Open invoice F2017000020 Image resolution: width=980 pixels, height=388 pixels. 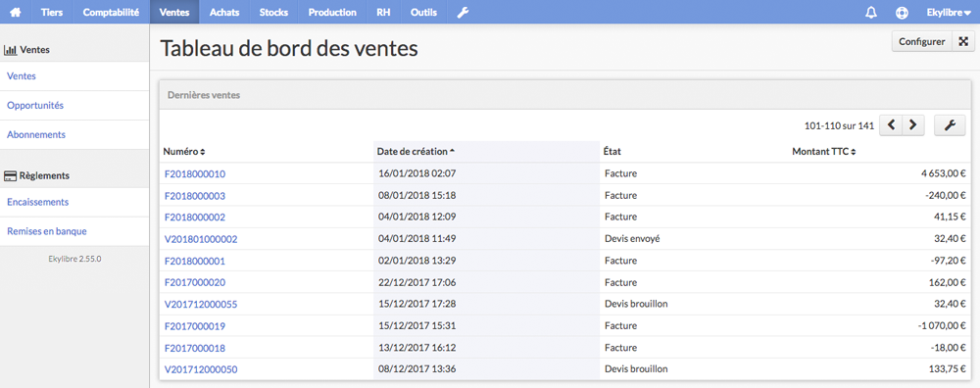[194, 282]
